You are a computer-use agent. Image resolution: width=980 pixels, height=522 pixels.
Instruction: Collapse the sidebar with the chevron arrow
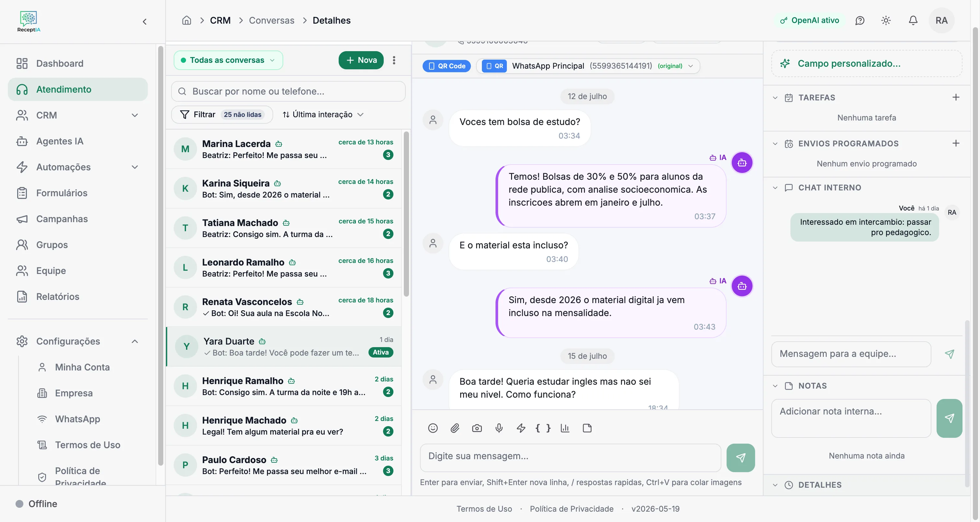[145, 22]
